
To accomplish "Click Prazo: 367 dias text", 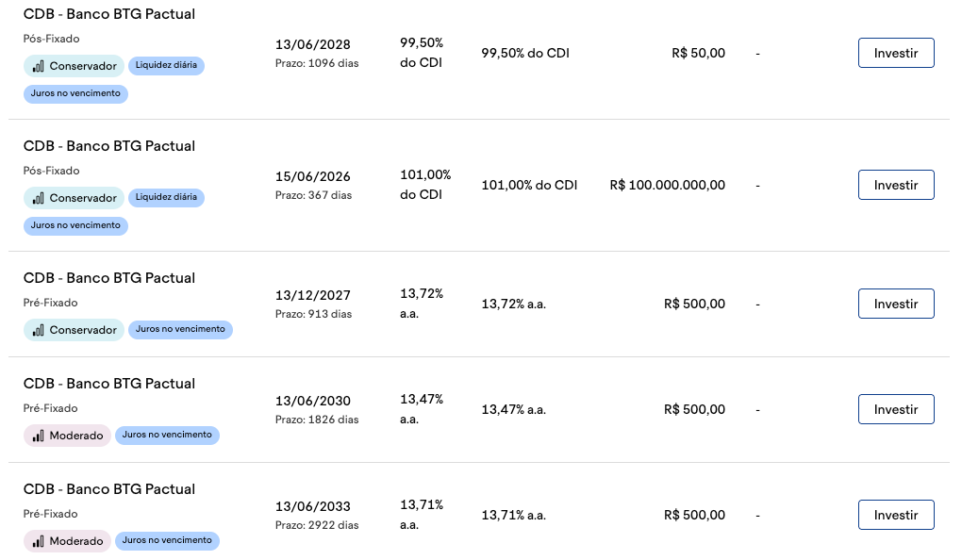I will (313, 195).
